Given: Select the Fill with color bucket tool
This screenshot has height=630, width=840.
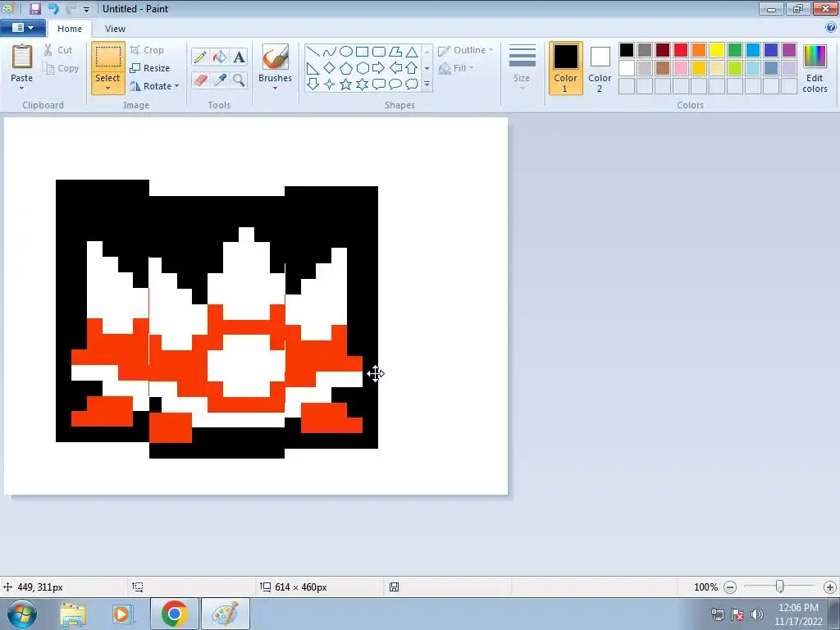Looking at the screenshot, I should (220, 57).
